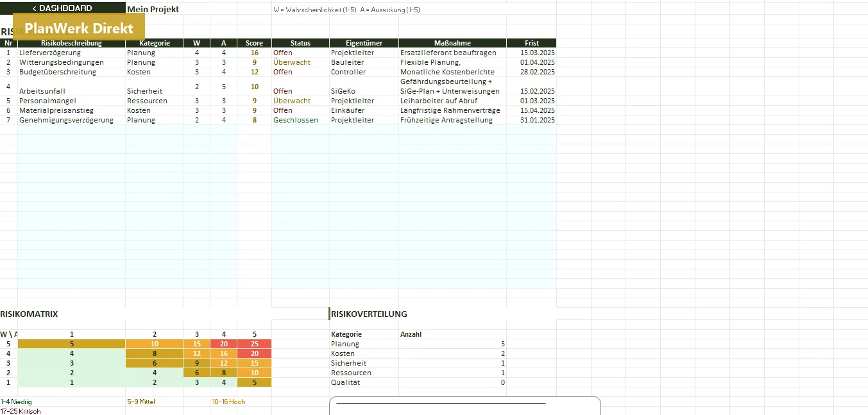The height and width of the screenshot is (415, 868).
Task: Click the deadline 31.01.2025
Action: click(531, 120)
